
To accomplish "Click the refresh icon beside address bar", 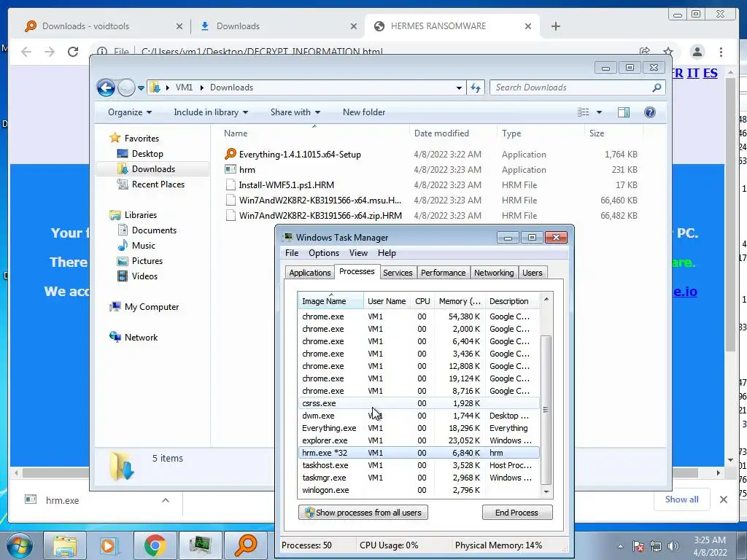I will pos(476,87).
